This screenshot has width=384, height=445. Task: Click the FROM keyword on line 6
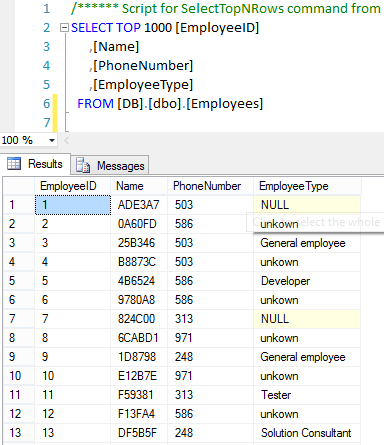95,104
